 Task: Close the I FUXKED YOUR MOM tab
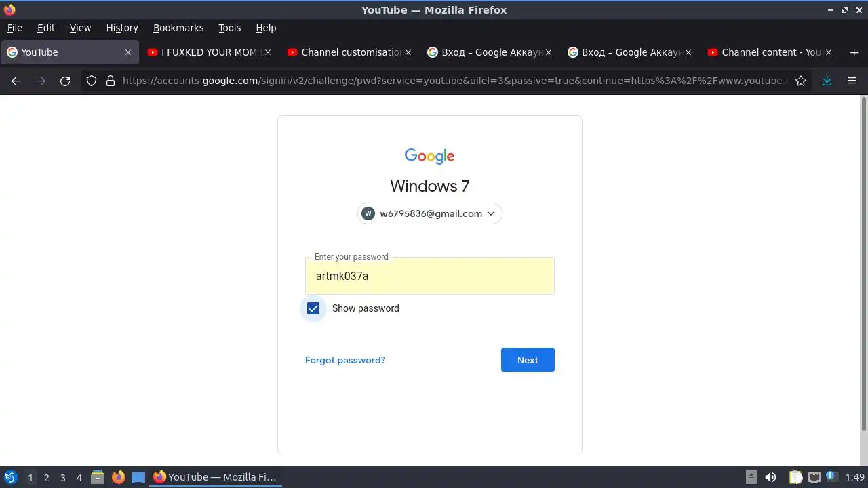pyautogui.click(x=268, y=52)
